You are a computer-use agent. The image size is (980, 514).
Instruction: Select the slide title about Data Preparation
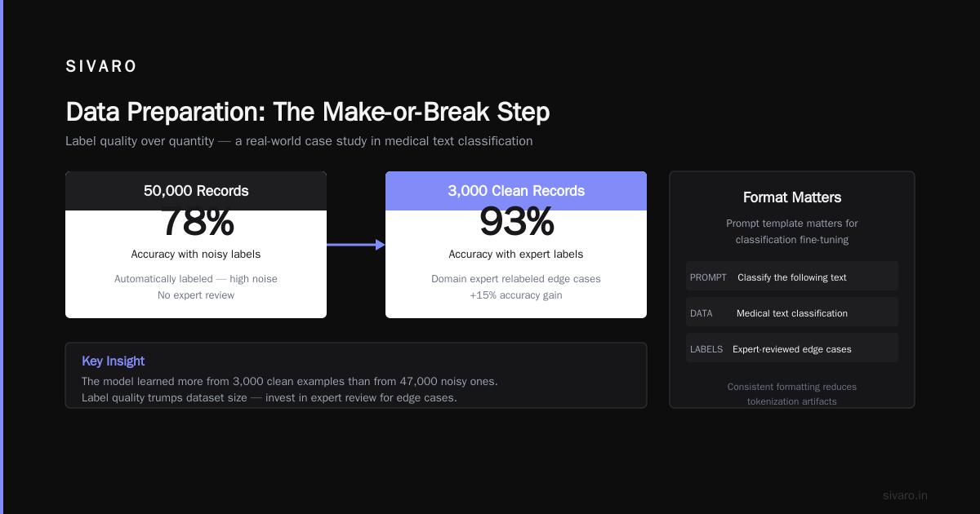pyautogui.click(x=307, y=112)
